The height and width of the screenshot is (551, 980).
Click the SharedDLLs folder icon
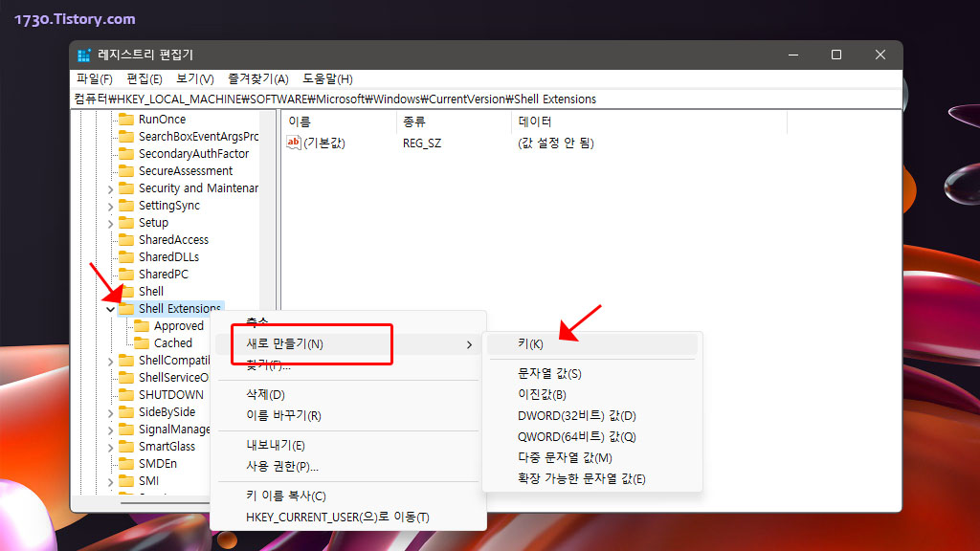[126, 256]
